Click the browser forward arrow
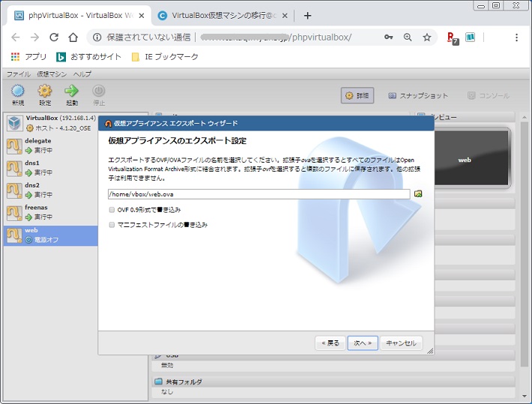532x404 pixels. tap(34, 37)
